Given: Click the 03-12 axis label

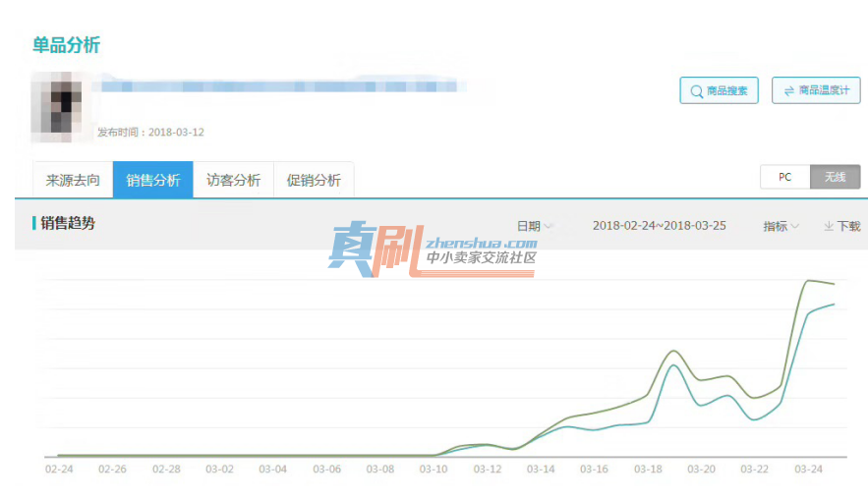Looking at the screenshot, I should tap(488, 470).
